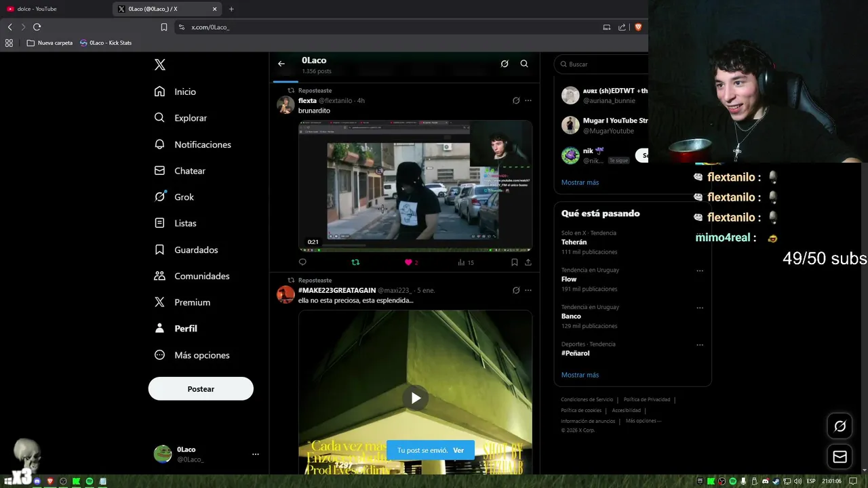Undo repost on flexta's post

coord(355,262)
